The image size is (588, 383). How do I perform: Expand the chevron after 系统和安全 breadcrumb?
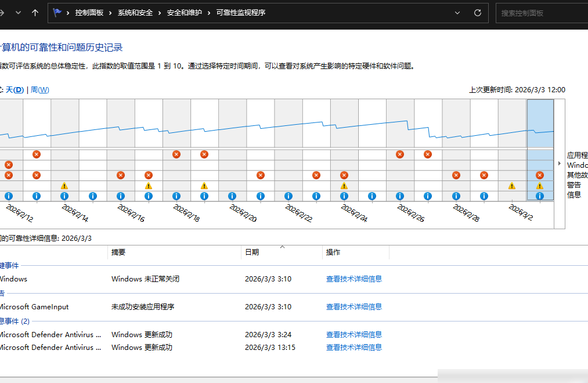pos(160,13)
